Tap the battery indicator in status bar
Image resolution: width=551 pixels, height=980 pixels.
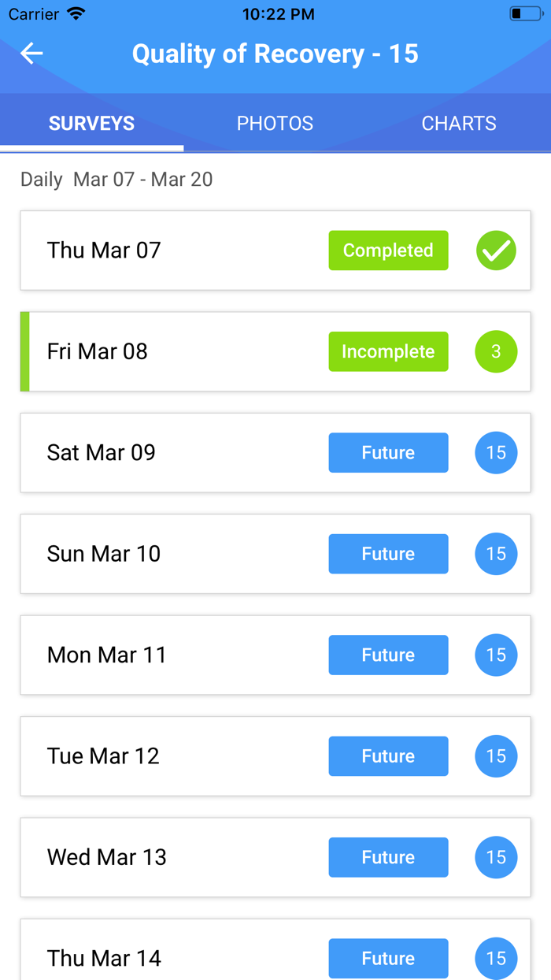(x=525, y=14)
